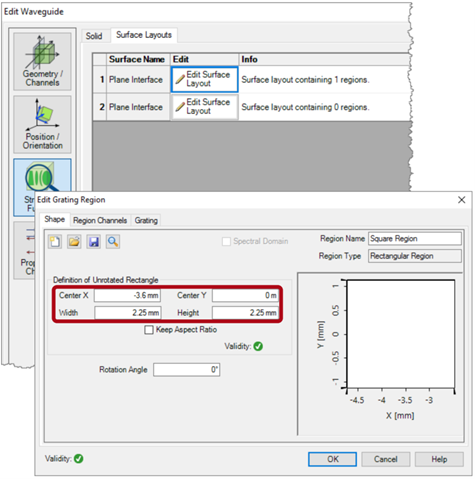Screen dimensions: 475x479
Task: Load a region with the Open folder icon
Action: (74, 241)
